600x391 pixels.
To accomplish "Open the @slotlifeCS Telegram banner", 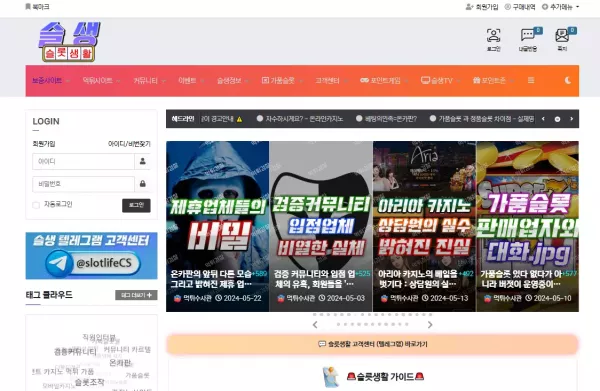I will (91, 256).
